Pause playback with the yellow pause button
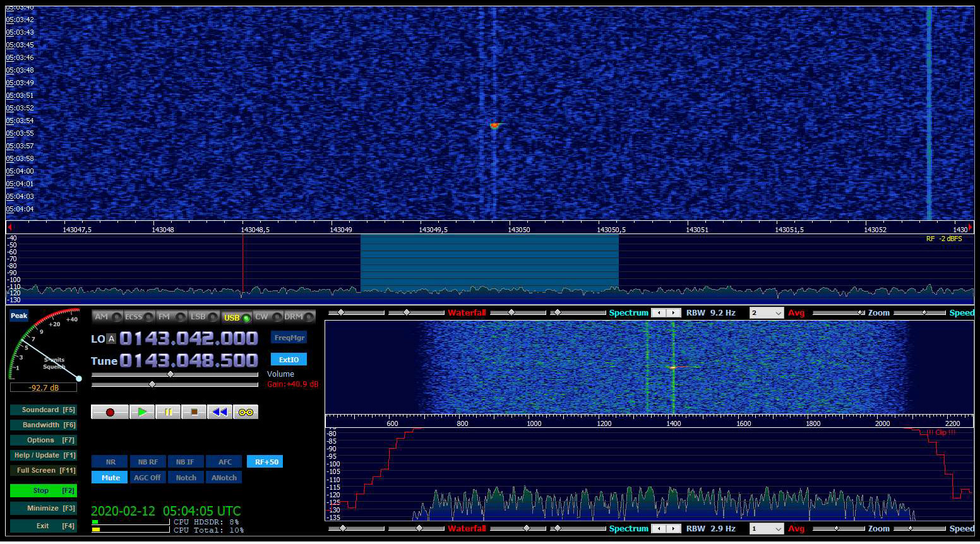980x544 pixels. click(168, 412)
